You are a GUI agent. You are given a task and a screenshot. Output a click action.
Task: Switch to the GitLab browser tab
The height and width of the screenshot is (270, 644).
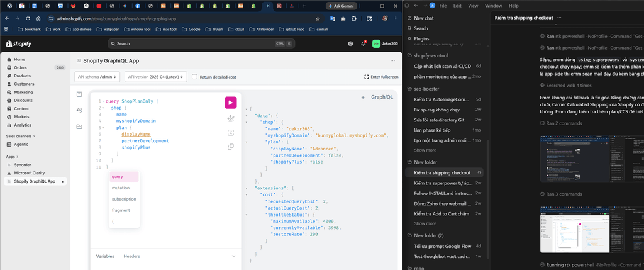click(74, 6)
